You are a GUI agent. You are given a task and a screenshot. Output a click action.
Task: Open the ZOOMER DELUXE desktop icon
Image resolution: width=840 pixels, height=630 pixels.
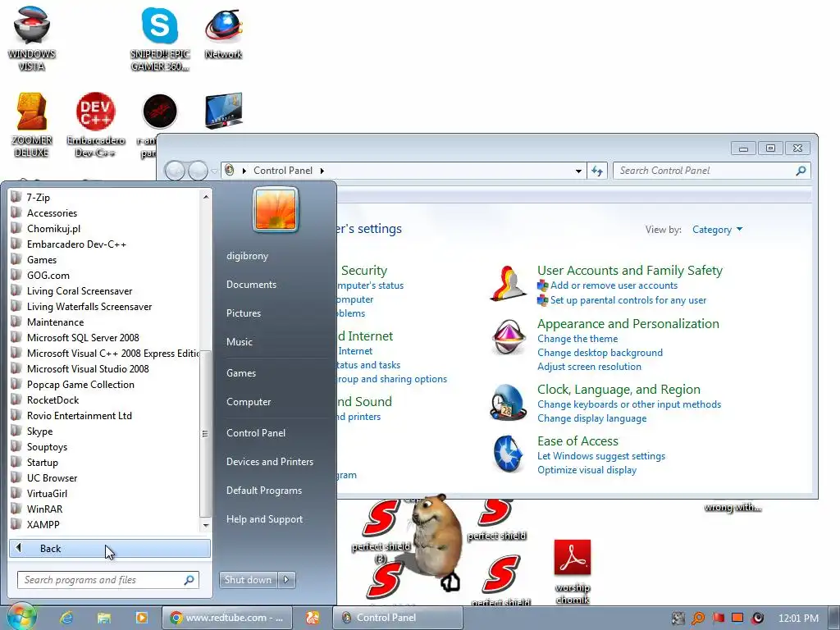coord(32,125)
